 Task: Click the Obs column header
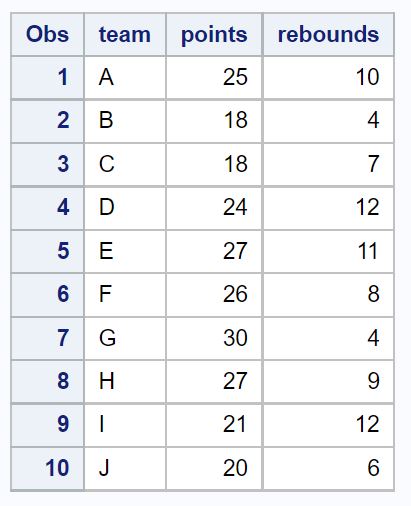[47, 34]
